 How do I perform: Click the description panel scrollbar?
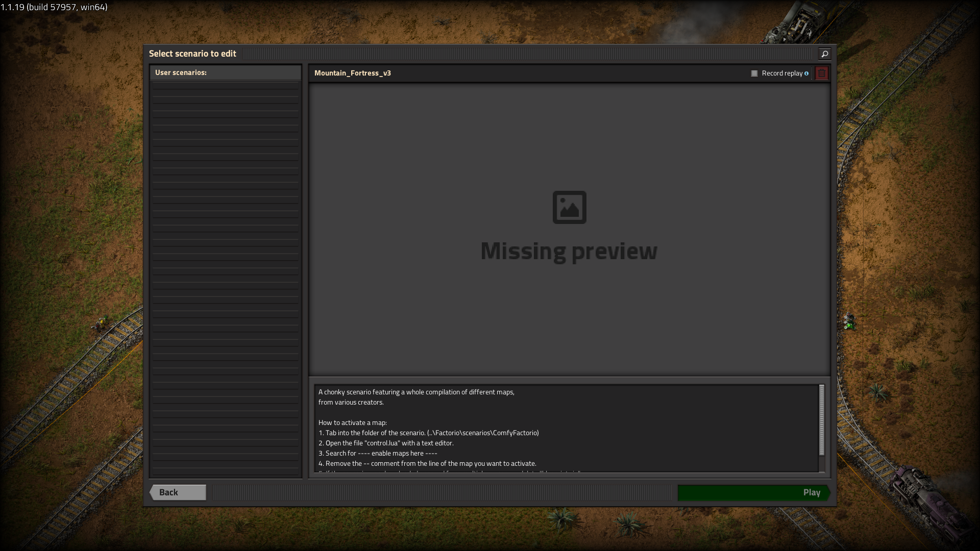pos(821,420)
